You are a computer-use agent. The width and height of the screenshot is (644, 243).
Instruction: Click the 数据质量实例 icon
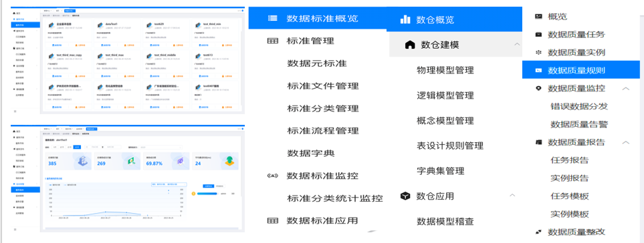pyautogui.click(x=538, y=53)
